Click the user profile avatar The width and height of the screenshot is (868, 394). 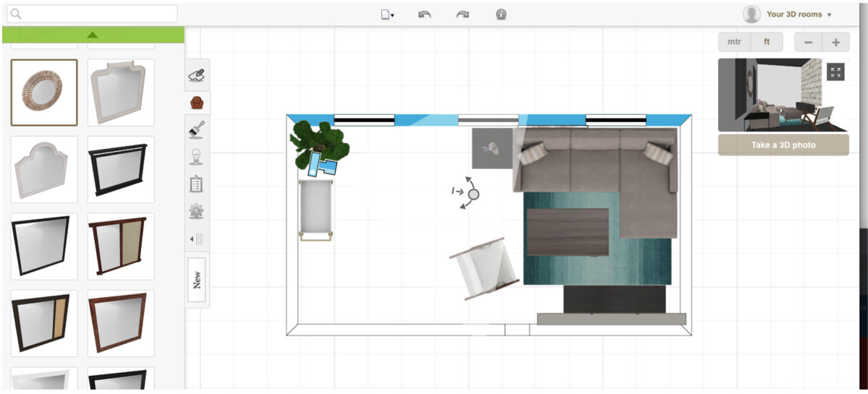point(752,14)
